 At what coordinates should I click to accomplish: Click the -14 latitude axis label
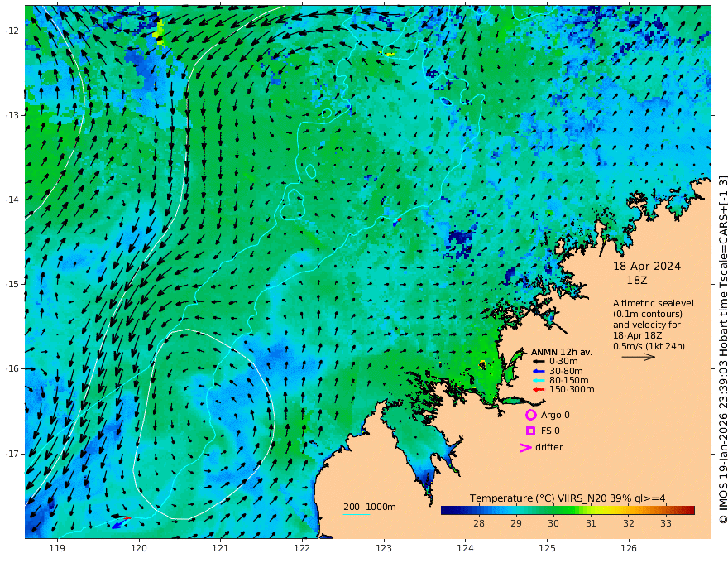pyautogui.click(x=12, y=200)
